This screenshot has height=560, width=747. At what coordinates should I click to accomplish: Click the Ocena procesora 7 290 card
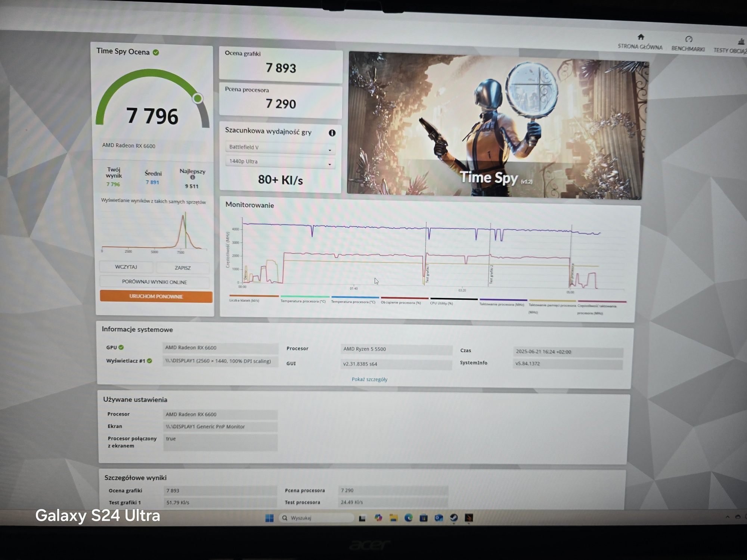pyautogui.click(x=280, y=100)
